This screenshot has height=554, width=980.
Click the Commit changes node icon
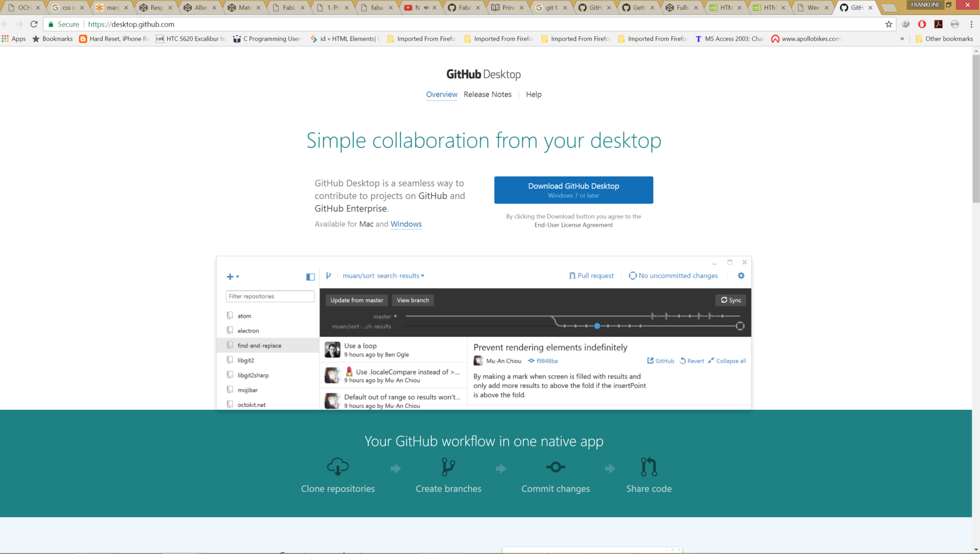click(x=555, y=467)
